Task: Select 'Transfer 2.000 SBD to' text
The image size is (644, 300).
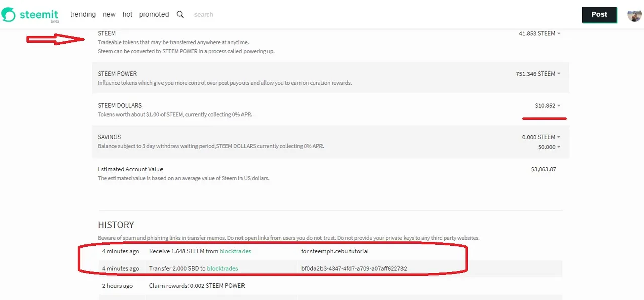Action: (178, 268)
